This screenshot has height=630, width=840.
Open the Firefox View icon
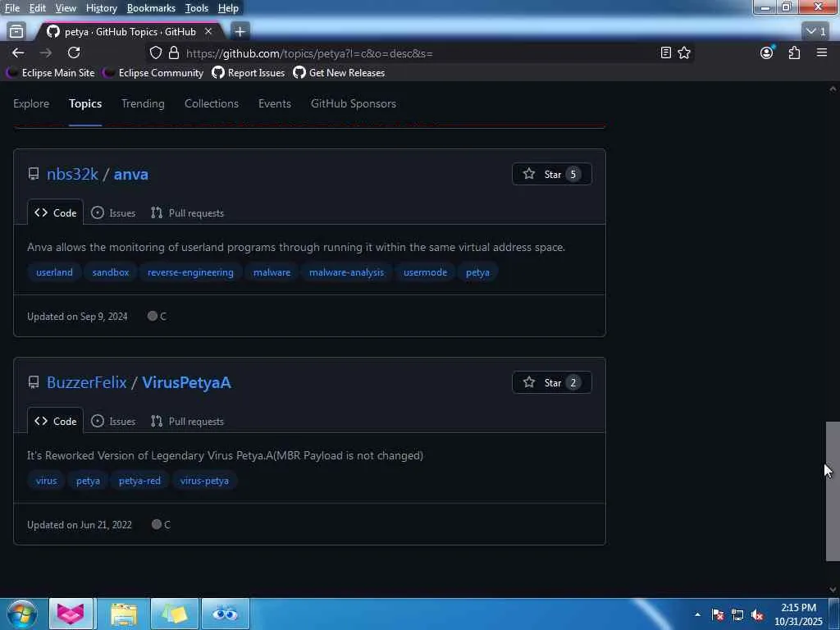[x=16, y=32]
